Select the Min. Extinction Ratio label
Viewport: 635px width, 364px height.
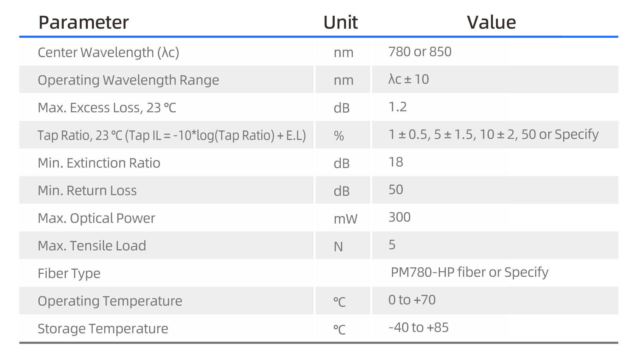coord(99,163)
